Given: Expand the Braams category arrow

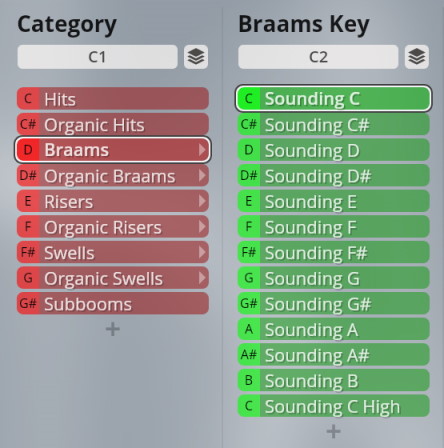Looking at the screenshot, I should pos(202,150).
